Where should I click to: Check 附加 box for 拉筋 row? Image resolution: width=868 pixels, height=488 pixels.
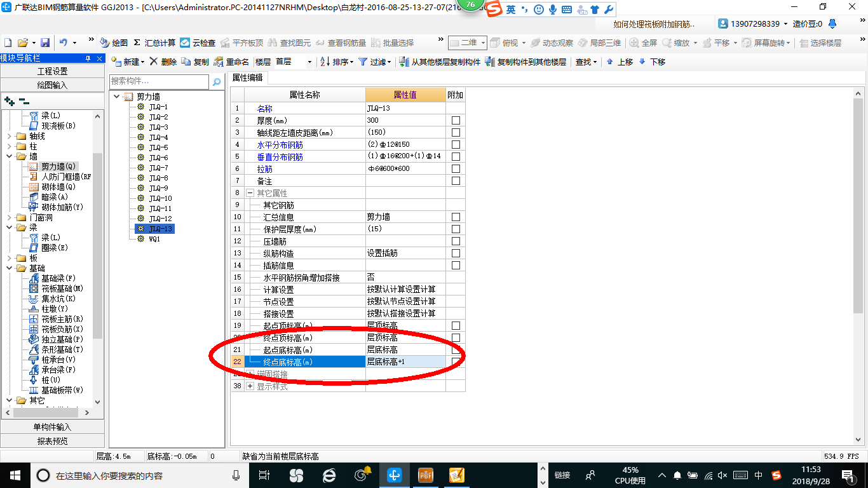456,169
